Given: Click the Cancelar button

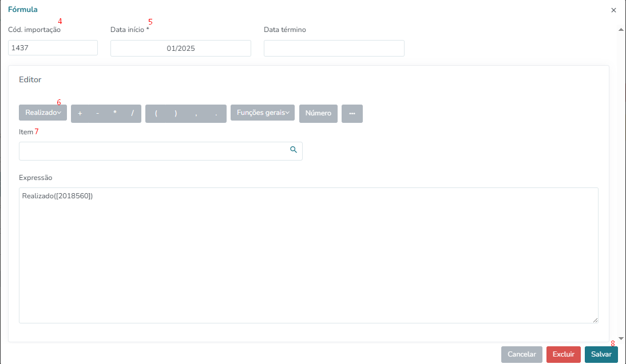Looking at the screenshot, I should (x=522, y=354).
